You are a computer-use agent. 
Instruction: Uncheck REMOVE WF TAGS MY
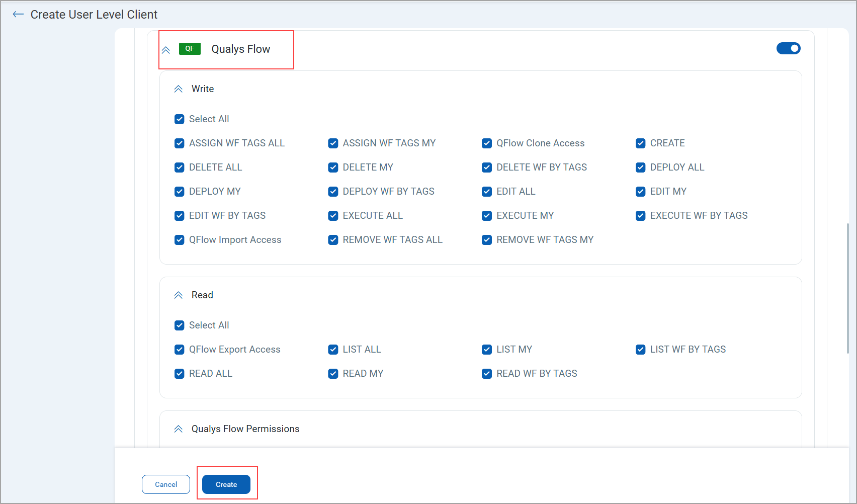coord(487,240)
